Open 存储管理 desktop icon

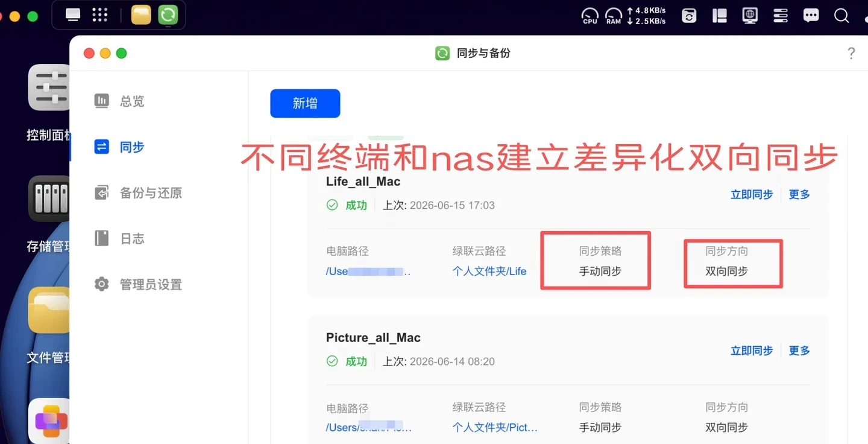[x=49, y=198]
